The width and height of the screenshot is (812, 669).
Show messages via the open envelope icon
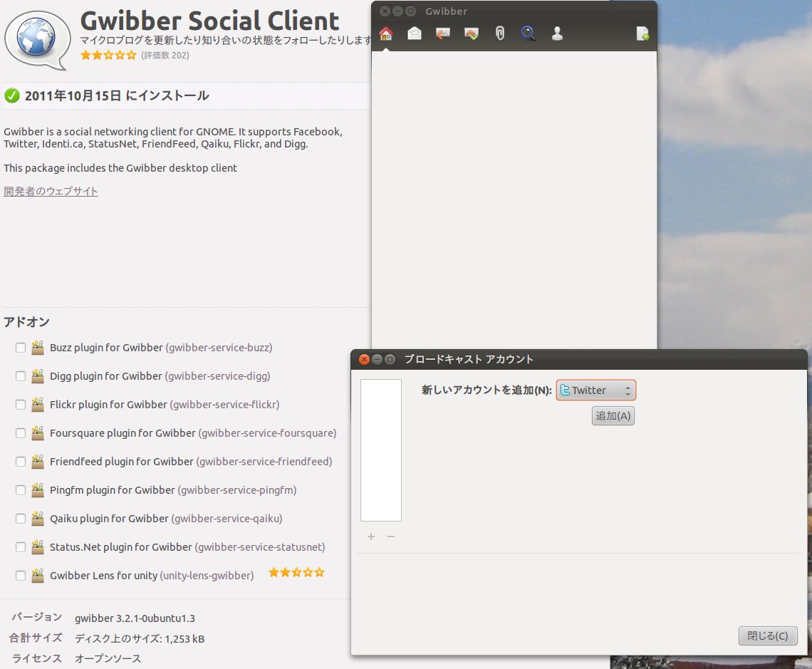pyautogui.click(x=415, y=33)
